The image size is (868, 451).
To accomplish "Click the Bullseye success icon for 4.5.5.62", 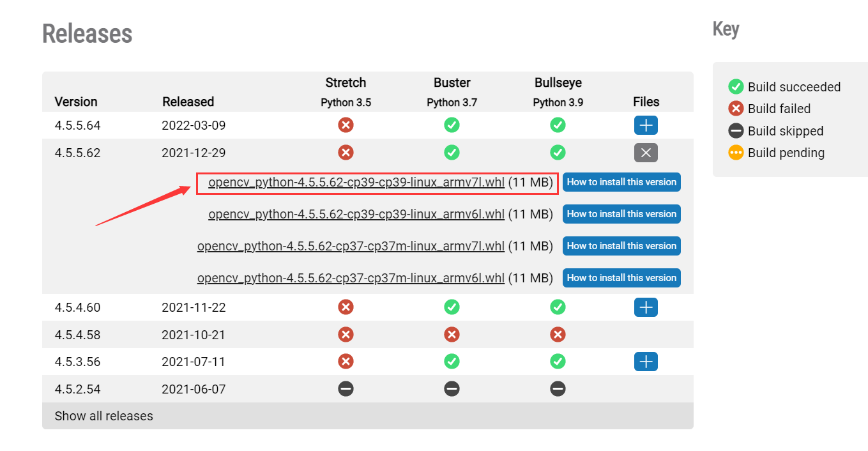I will 558,153.
